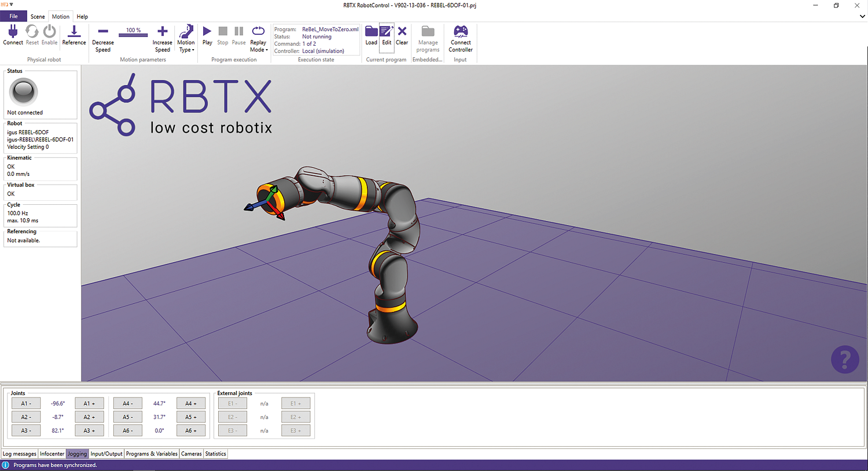This screenshot has width=868, height=471.
Task: Open the Log messages tab
Action: 19,454
